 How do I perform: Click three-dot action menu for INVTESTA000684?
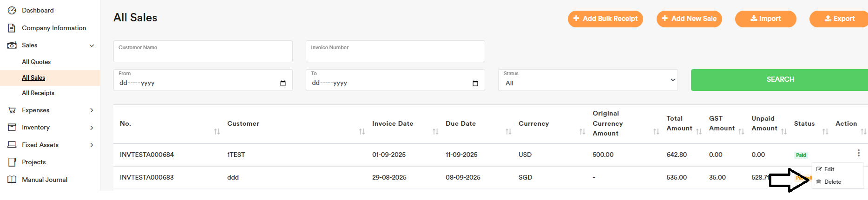[x=858, y=153]
